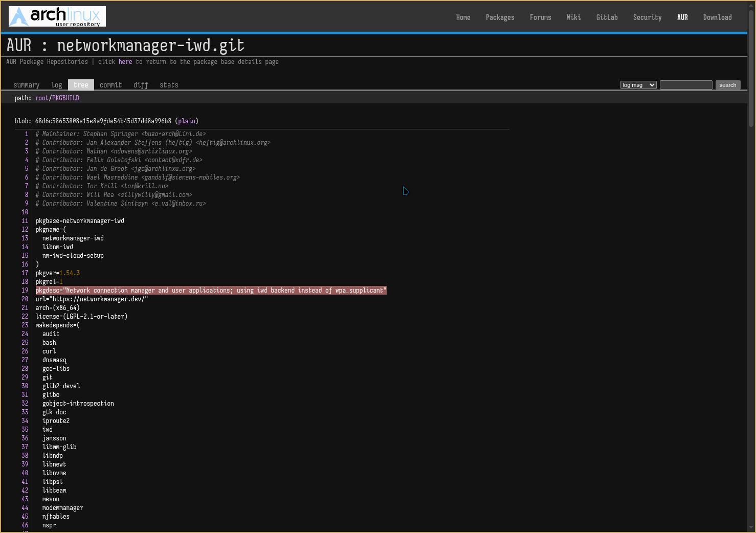Click the search button

[x=728, y=85]
